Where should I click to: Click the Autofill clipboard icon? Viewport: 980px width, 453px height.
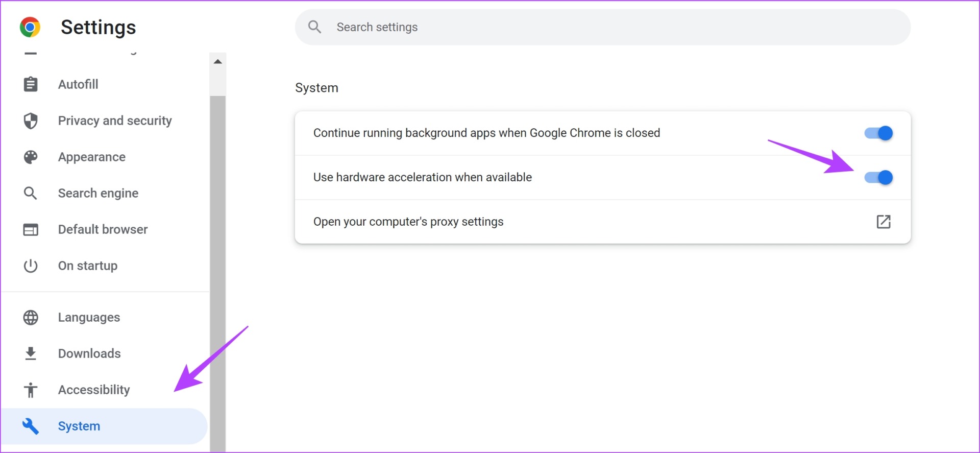point(31,84)
